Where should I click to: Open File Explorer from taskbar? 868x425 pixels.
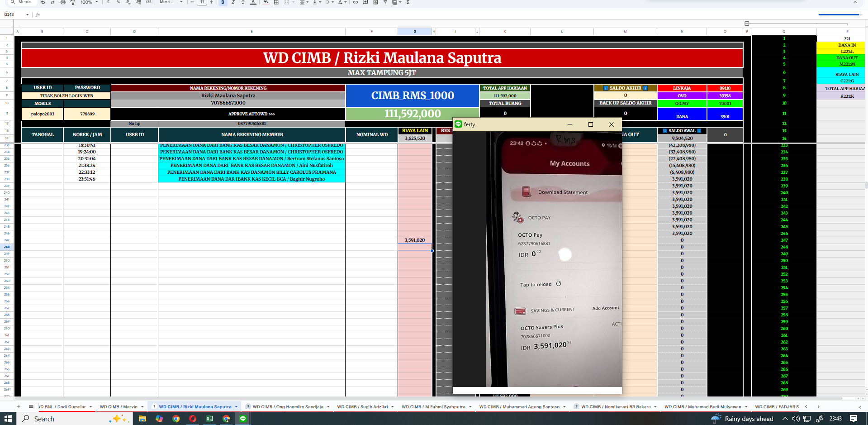pyautogui.click(x=142, y=419)
